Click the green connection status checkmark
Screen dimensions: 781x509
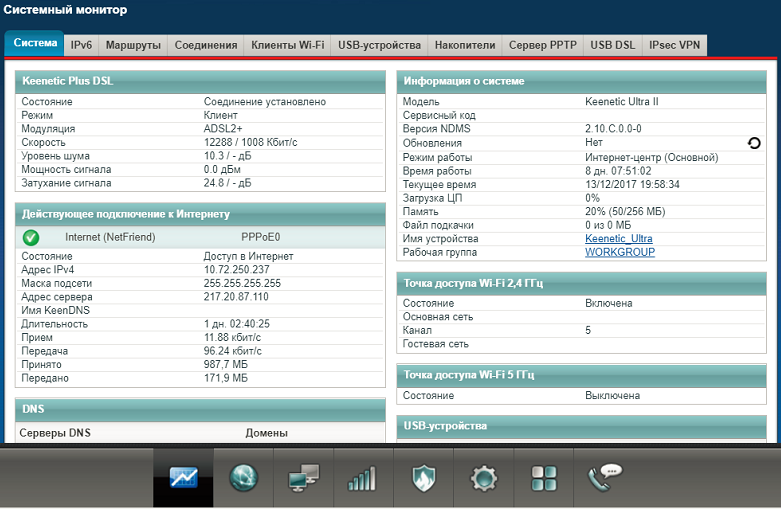tap(31, 237)
